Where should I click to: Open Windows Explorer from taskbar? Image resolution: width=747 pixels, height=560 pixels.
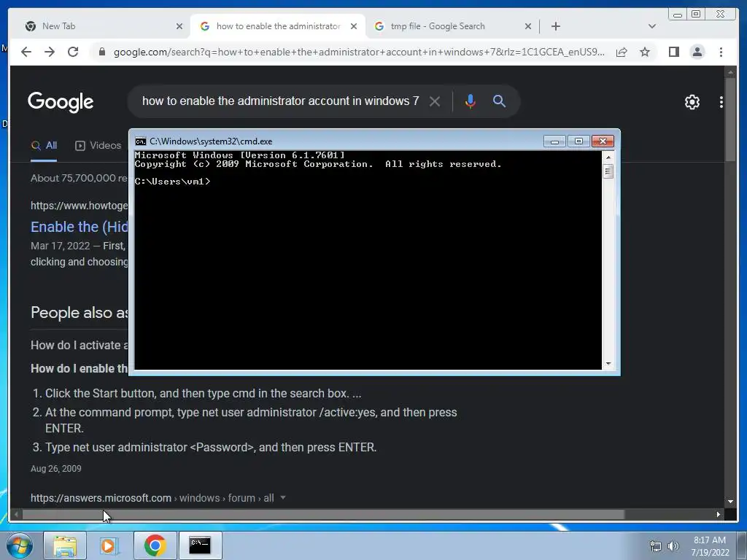click(65, 545)
